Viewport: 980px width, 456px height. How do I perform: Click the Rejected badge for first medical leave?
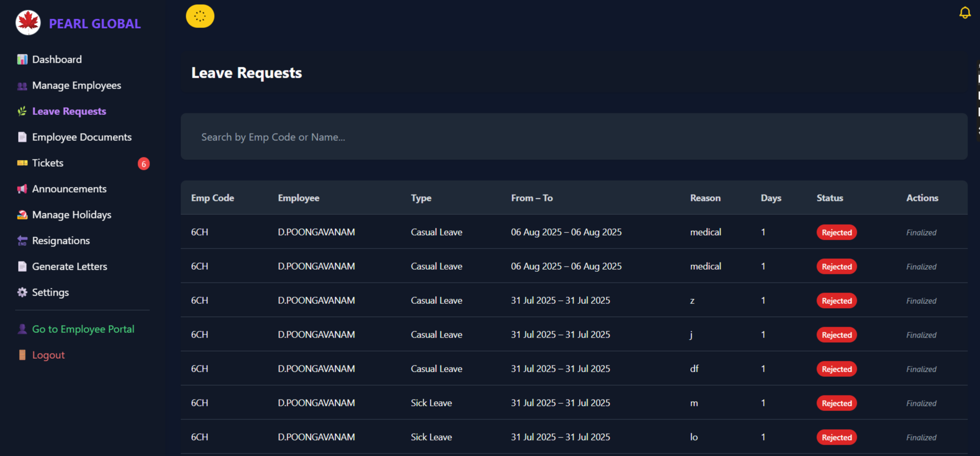click(x=836, y=232)
